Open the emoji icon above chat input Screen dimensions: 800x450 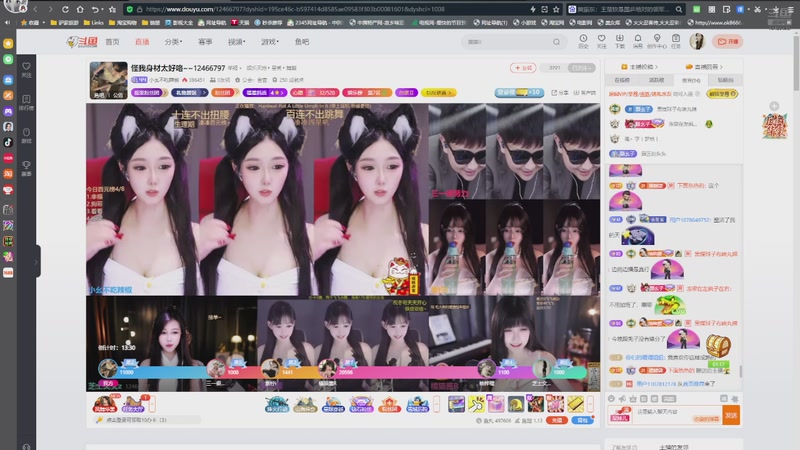[x=611, y=398]
